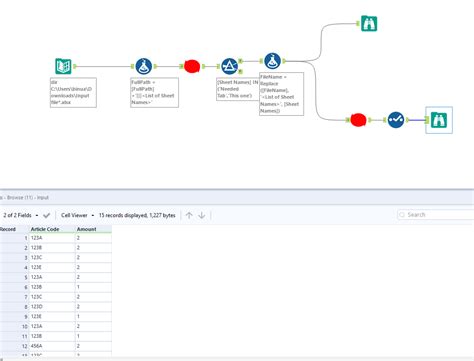Click the checkmark icon beside fields selector

pos(46,215)
